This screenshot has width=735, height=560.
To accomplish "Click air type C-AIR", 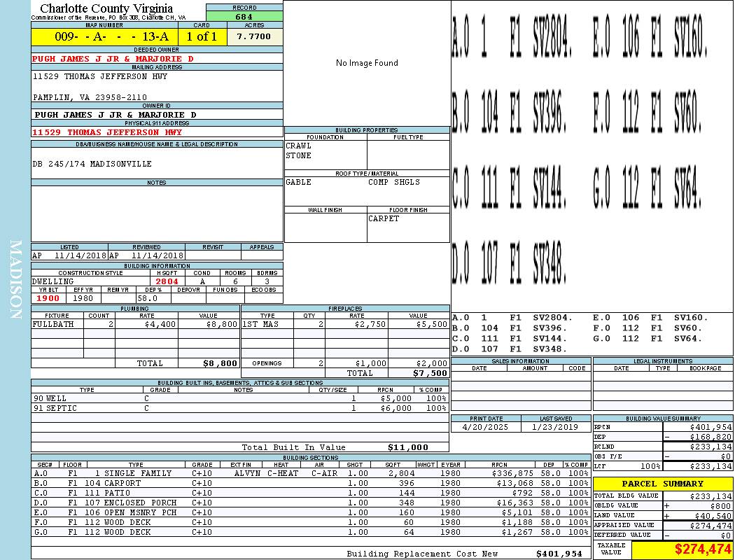I will [324, 473].
